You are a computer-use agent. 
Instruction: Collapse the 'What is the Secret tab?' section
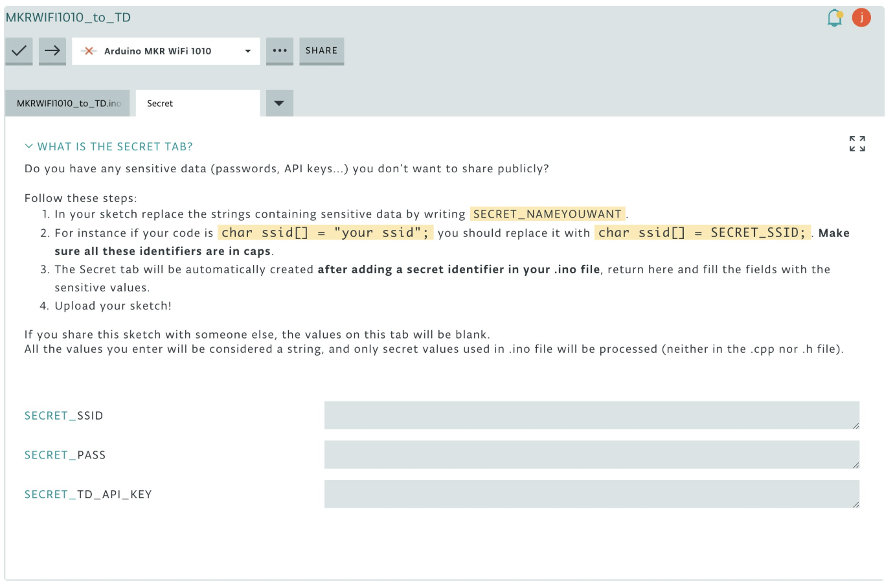[28, 146]
